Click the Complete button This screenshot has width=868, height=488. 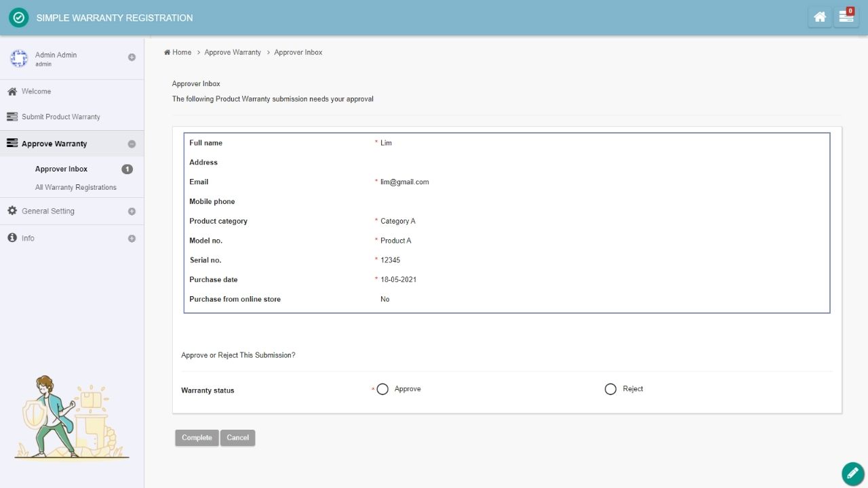(x=197, y=438)
